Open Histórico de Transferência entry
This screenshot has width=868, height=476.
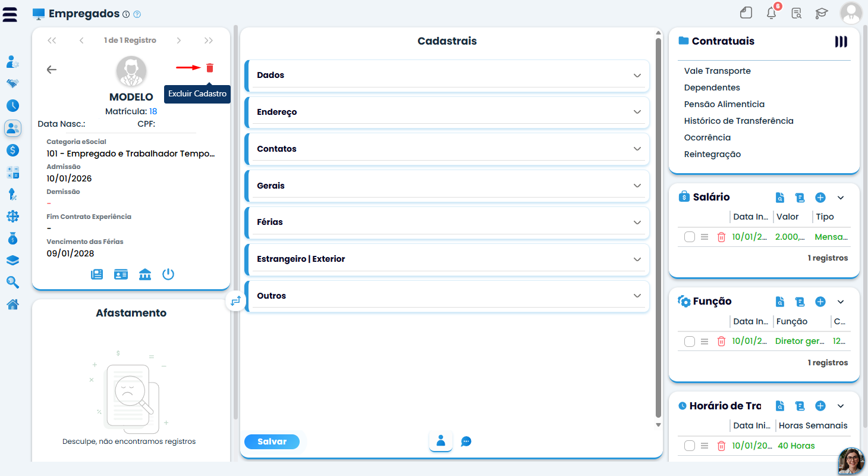click(739, 121)
